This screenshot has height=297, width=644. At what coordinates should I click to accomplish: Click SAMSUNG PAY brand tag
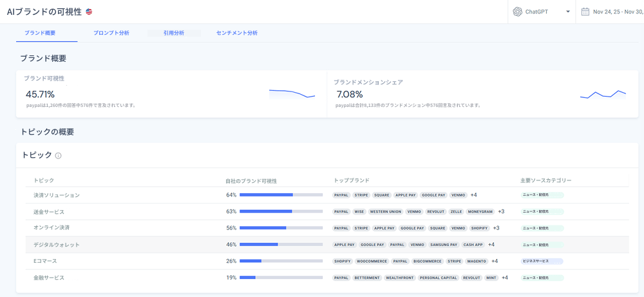click(x=444, y=244)
